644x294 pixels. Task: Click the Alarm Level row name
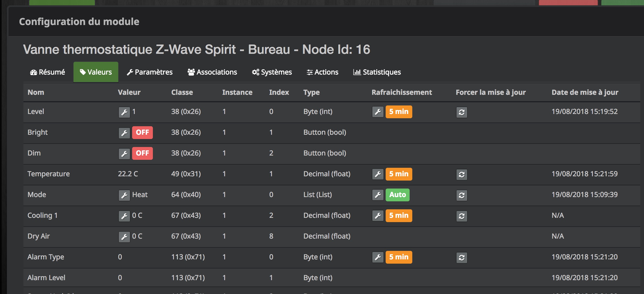coord(46,278)
